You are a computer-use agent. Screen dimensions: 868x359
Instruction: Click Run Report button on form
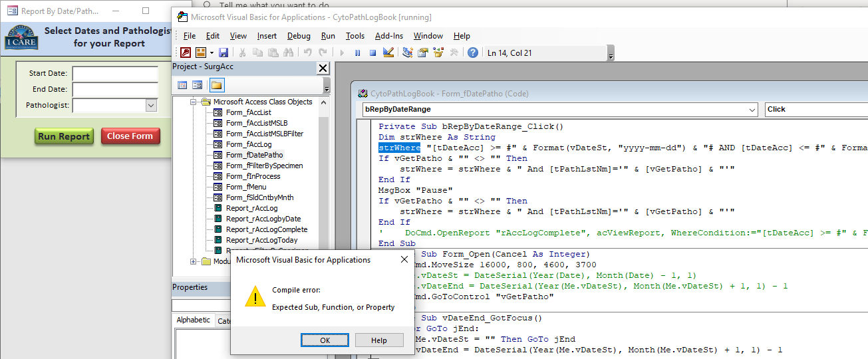click(64, 136)
